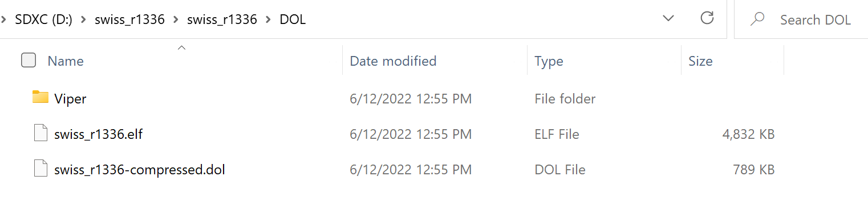Go to first swiss_r1336 breadcrumb folder
Image resolution: width=868 pixels, height=220 pixels.
[x=129, y=19]
